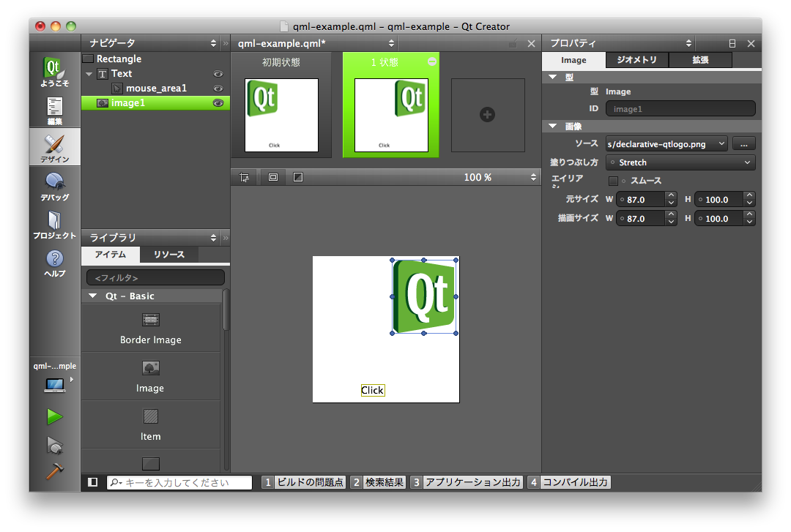This screenshot has width=791, height=532.
Task: Open the ヘルプ help mode
Action: pyautogui.click(x=54, y=263)
